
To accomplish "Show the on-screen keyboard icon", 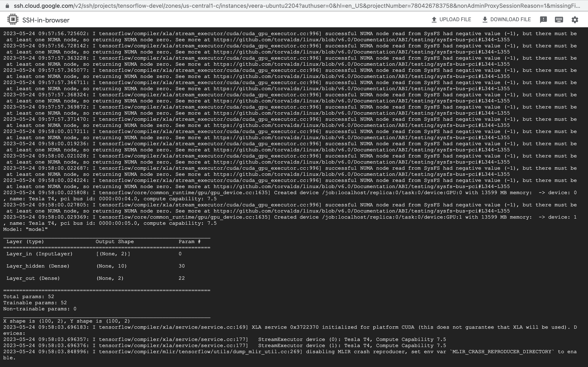I will click(559, 19).
